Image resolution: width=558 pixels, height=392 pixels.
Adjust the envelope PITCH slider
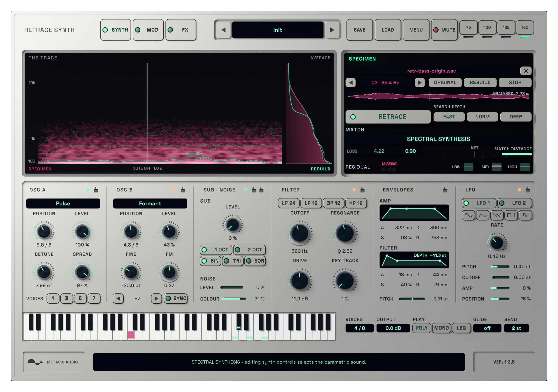pyautogui.click(x=412, y=299)
